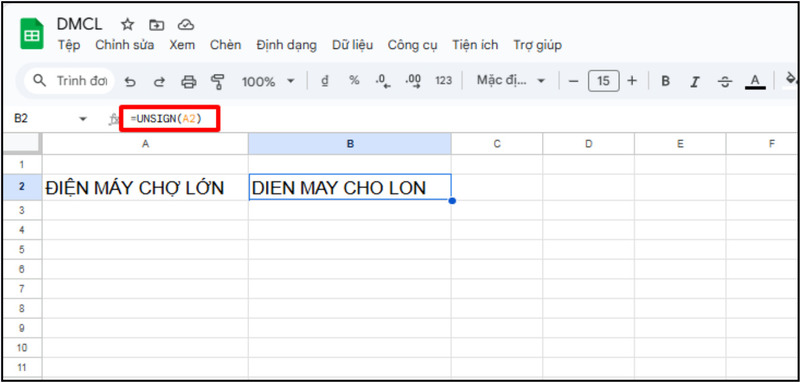
Task: Open the Công cụ menu
Action: point(413,45)
